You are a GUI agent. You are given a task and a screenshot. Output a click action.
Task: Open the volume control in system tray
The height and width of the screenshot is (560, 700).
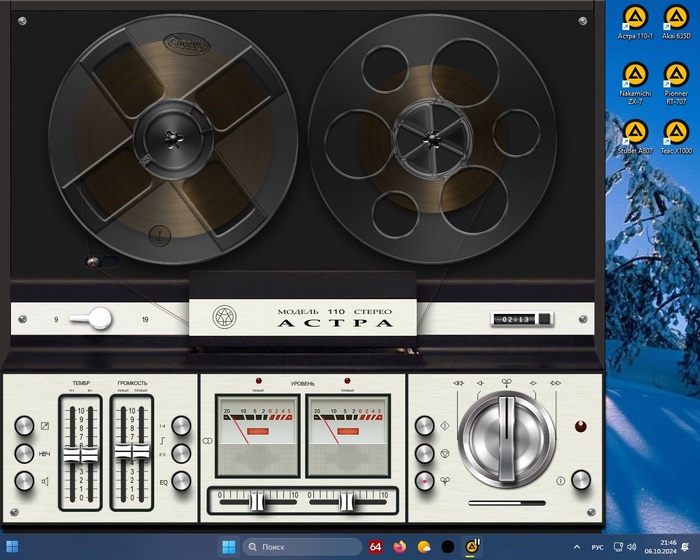(631, 547)
